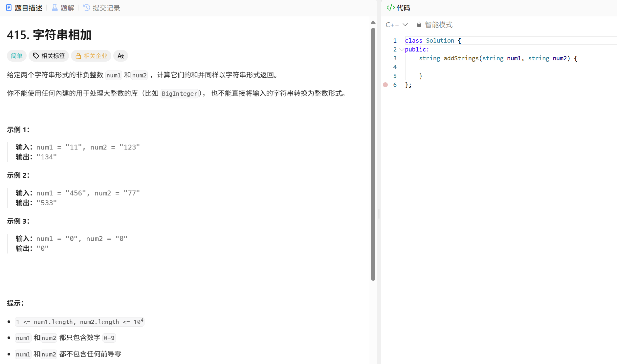Open the 提交记录 tab

(x=102, y=8)
